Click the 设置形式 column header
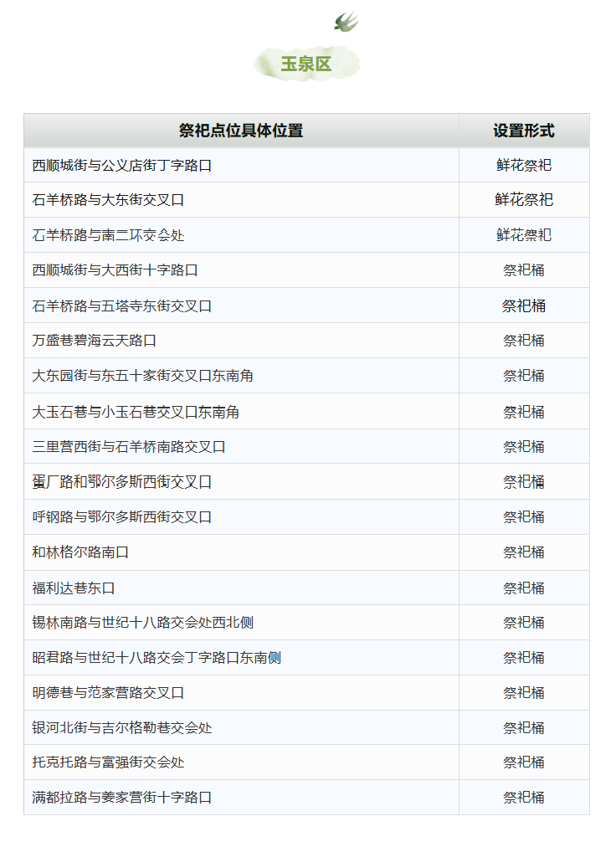This screenshot has width=616, height=842. click(x=523, y=131)
